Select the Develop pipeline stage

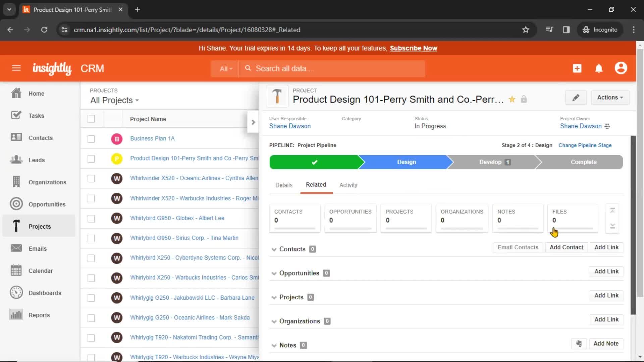pos(494,162)
